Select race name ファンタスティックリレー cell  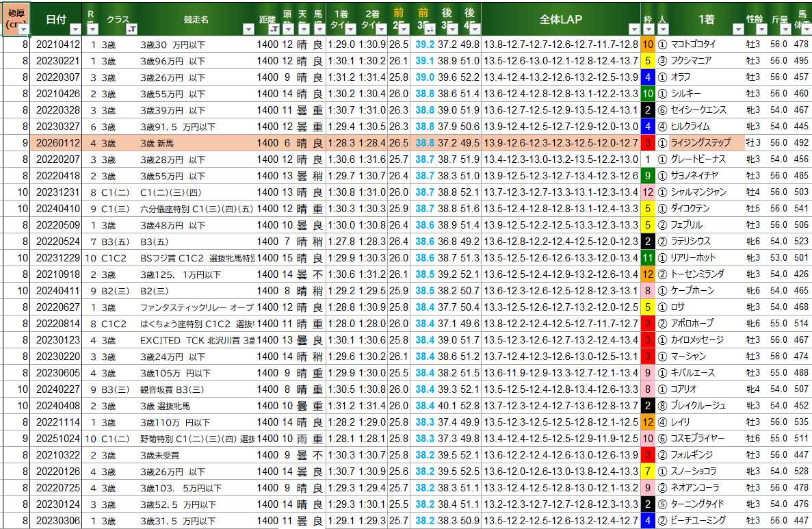click(x=196, y=307)
